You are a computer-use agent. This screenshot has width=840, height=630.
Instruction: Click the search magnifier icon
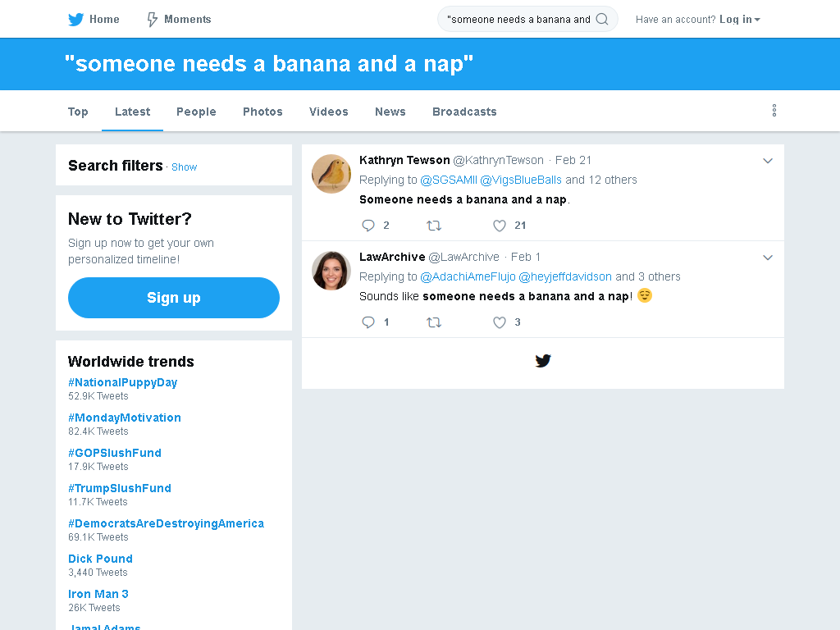(x=602, y=20)
